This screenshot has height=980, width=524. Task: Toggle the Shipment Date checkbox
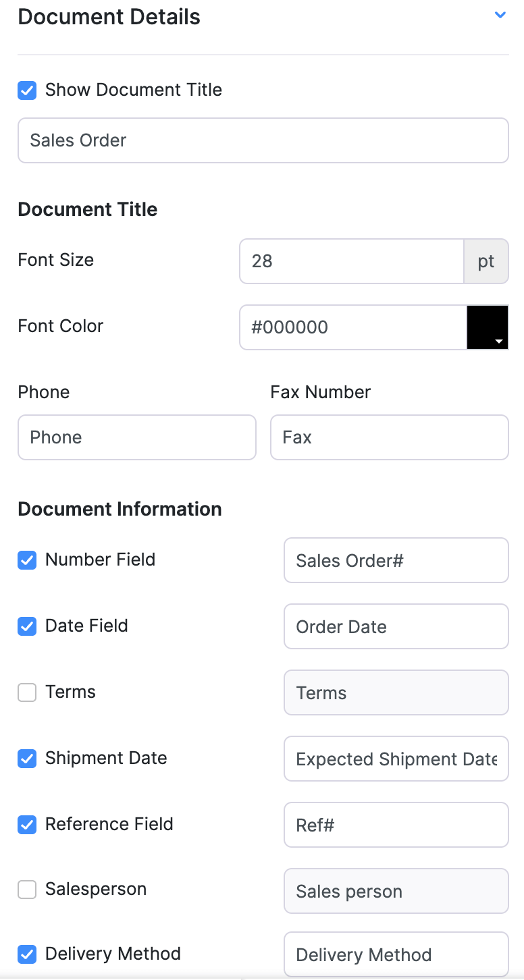tap(27, 759)
